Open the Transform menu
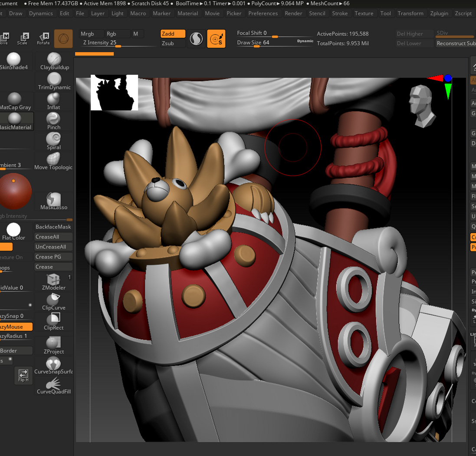The image size is (476, 456). 410,13
